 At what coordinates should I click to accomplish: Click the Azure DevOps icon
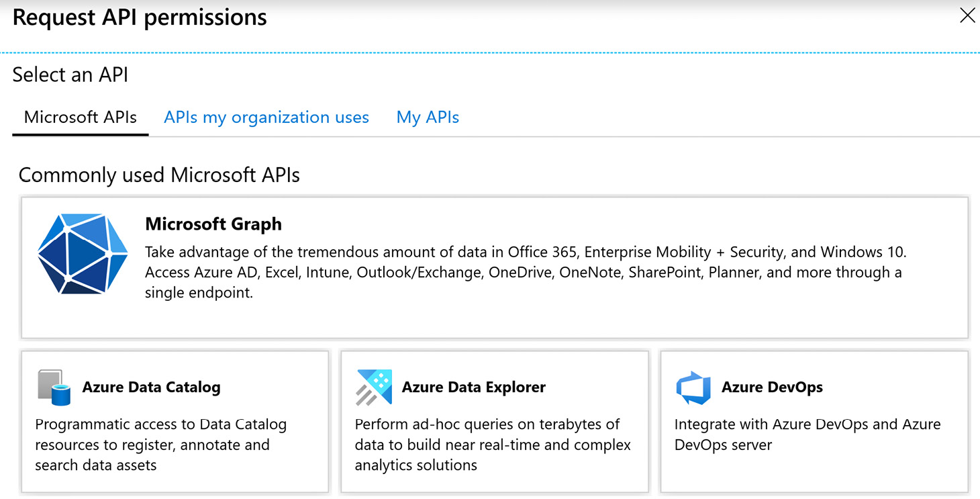point(693,388)
